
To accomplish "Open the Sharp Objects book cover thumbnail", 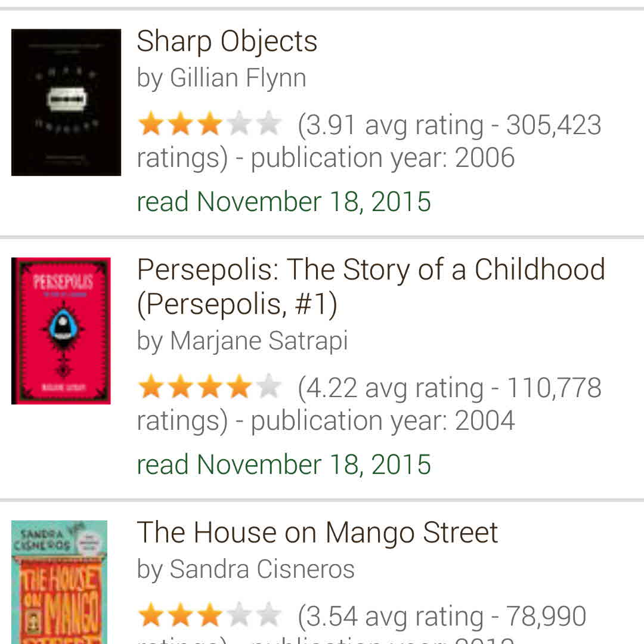I will point(66,102).
